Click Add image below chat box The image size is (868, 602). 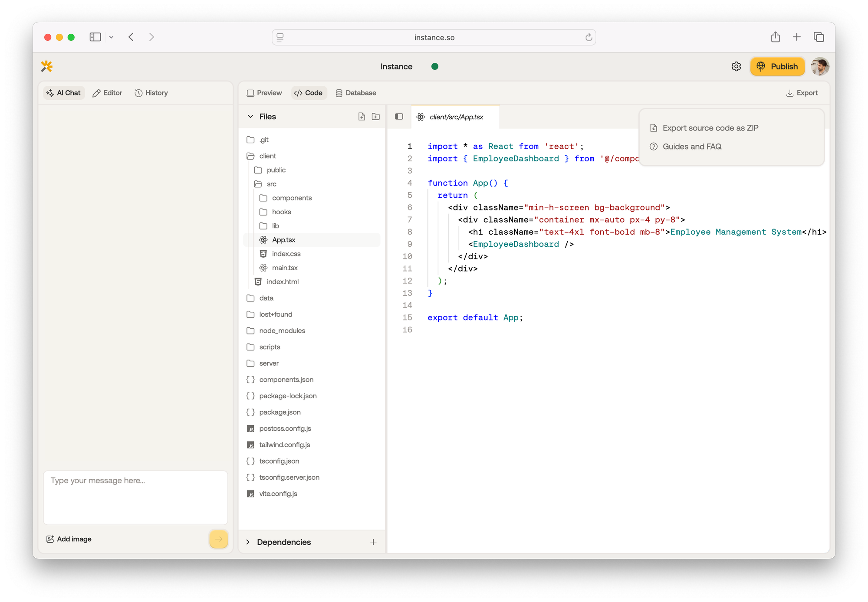click(69, 539)
